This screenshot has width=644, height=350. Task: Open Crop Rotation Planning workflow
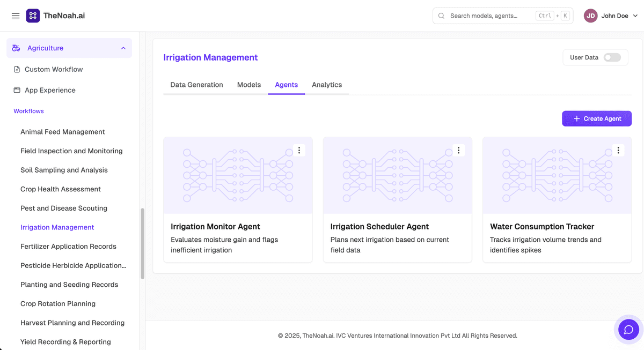58,304
